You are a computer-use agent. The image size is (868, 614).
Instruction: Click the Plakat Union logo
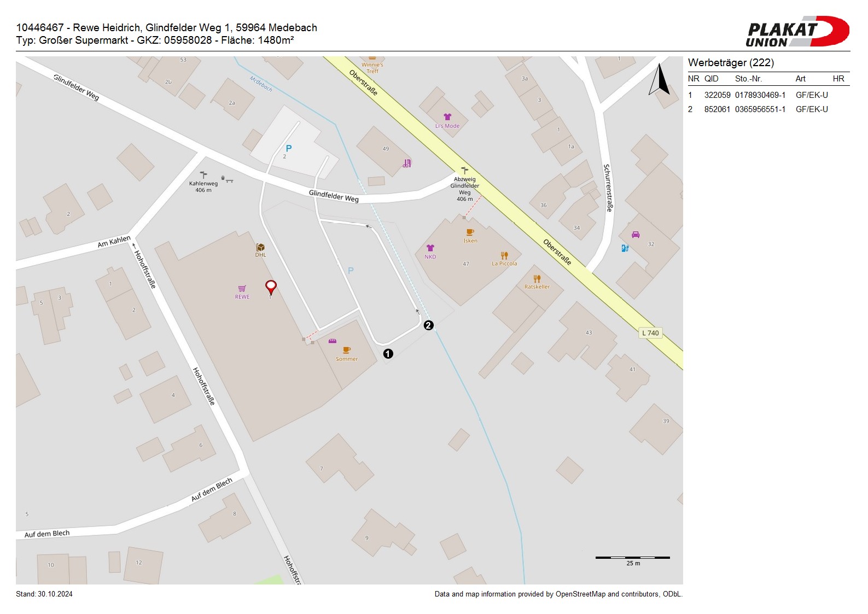(796, 32)
